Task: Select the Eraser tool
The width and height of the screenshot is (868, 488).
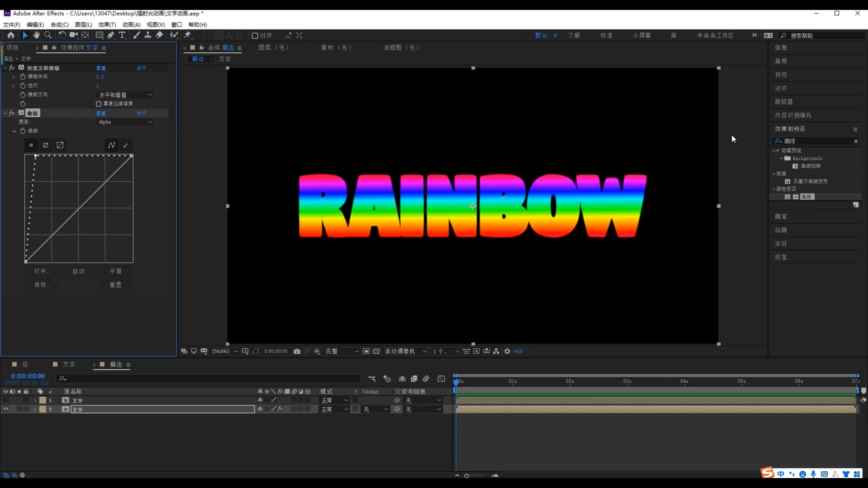Action: [x=159, y=35]
